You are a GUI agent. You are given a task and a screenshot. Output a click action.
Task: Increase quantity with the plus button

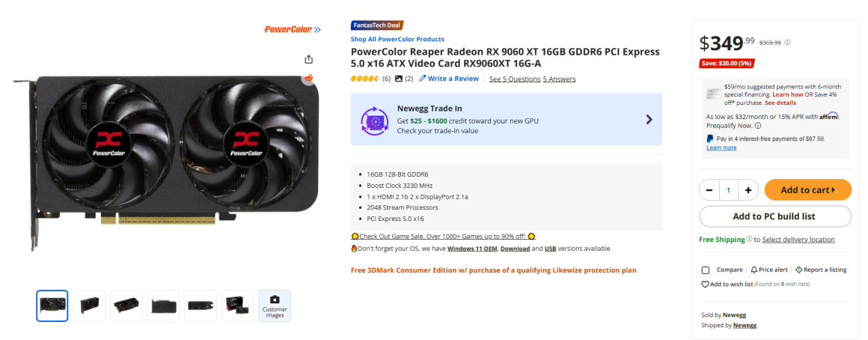[748, 190]
